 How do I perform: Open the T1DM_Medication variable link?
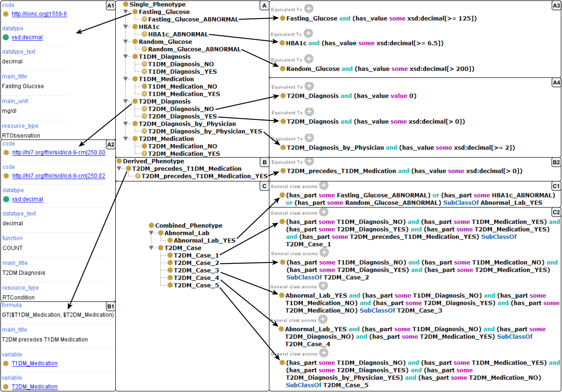click(x=34, y=363)
